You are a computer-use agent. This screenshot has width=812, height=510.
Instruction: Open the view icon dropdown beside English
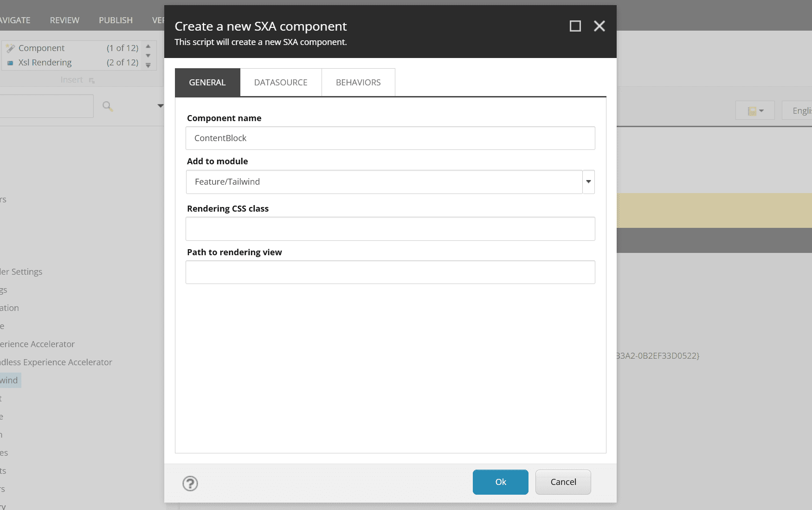[x=755, y=111]
